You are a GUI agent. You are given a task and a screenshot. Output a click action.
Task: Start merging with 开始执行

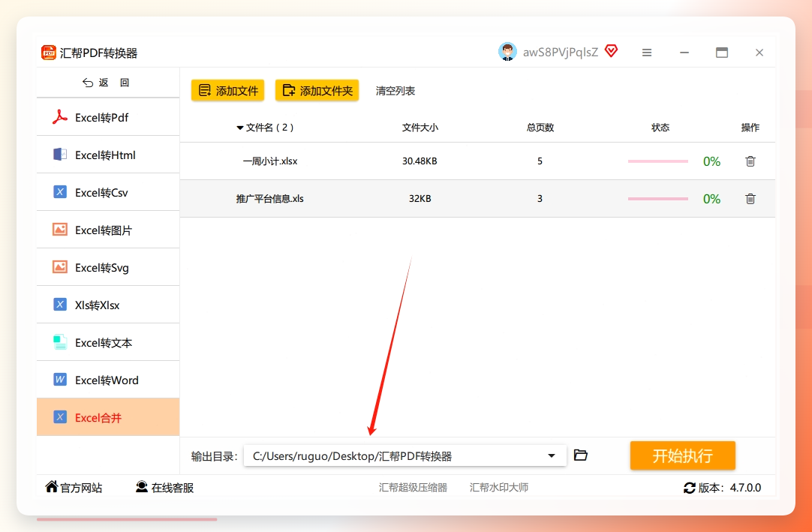pos(682,455)
